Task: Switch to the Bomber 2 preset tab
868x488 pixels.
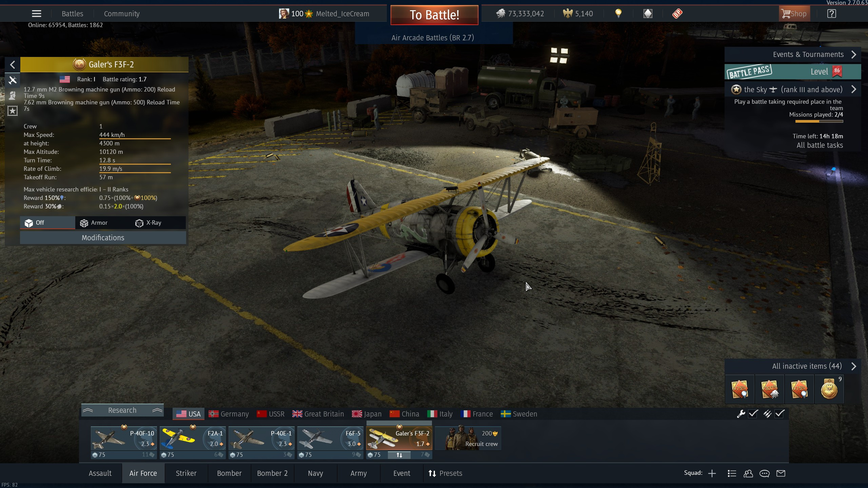Action: [x=272, y=473]
